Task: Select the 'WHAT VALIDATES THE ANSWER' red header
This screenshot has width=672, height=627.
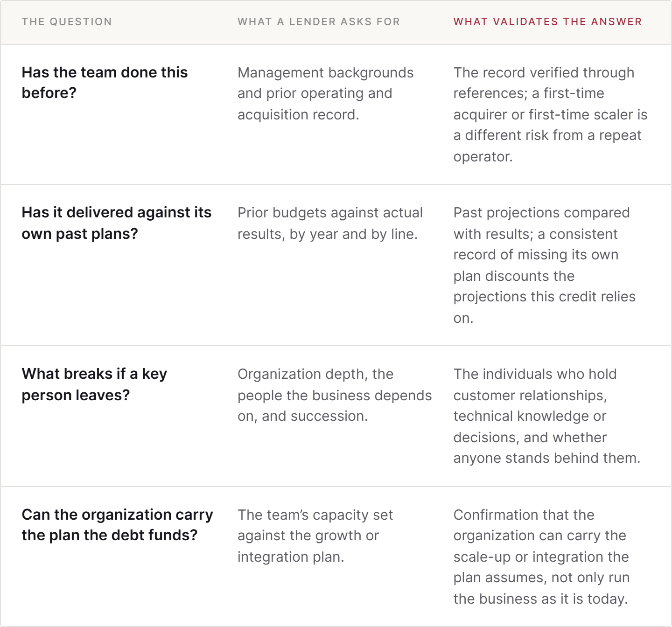Action: [548, 21]
